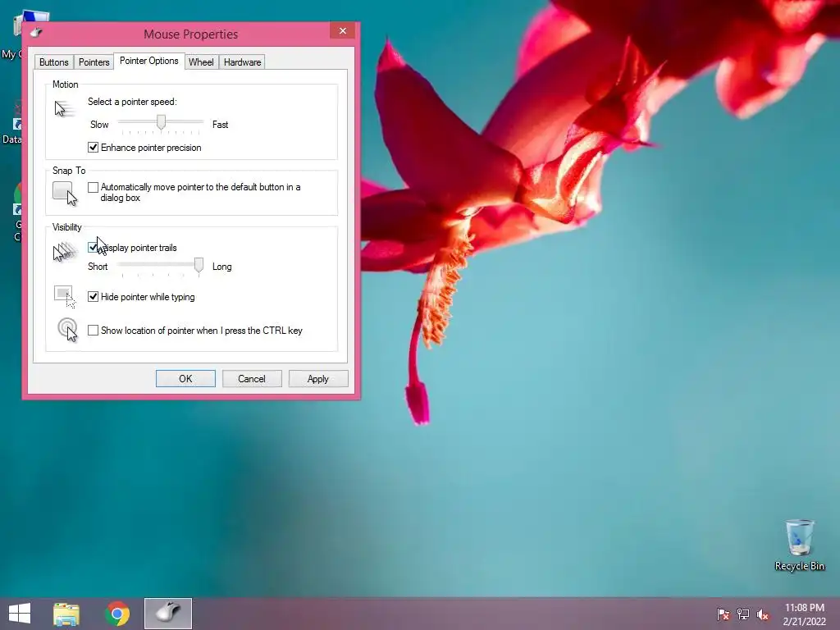
Task: Open the Windows Start button
Action: coord(20,614)
